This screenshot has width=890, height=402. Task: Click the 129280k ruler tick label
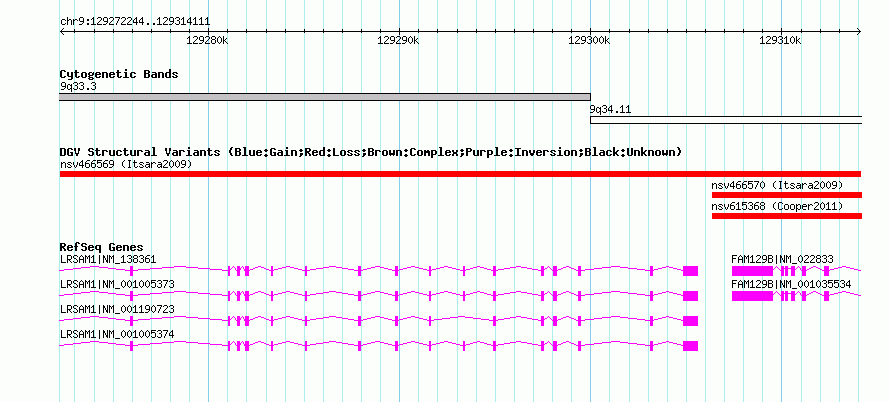207,40
